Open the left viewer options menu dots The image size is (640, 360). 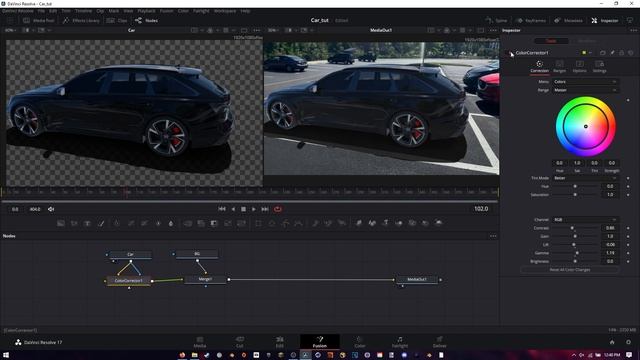(x=256, y=30)
